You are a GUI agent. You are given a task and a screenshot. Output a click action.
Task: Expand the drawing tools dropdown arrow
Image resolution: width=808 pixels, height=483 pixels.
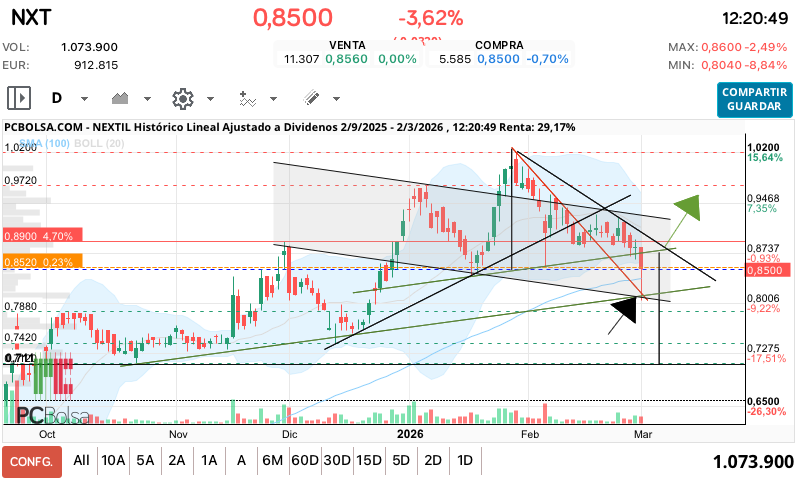336,98
